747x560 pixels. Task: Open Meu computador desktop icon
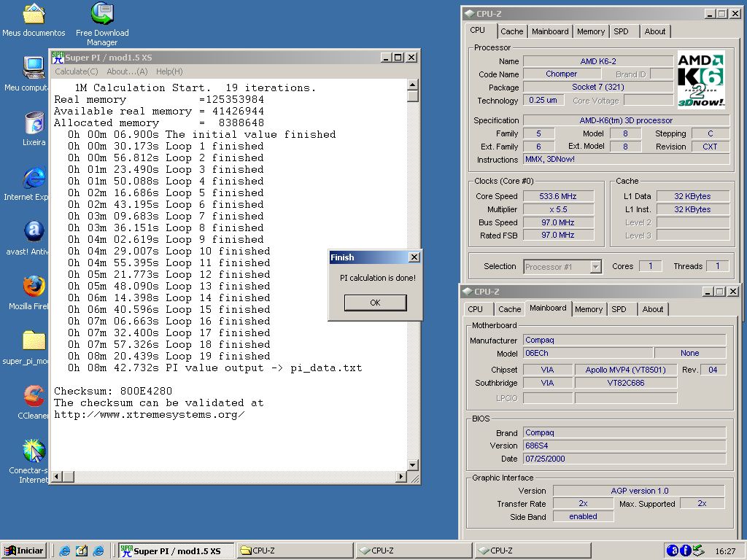point(34,68)
